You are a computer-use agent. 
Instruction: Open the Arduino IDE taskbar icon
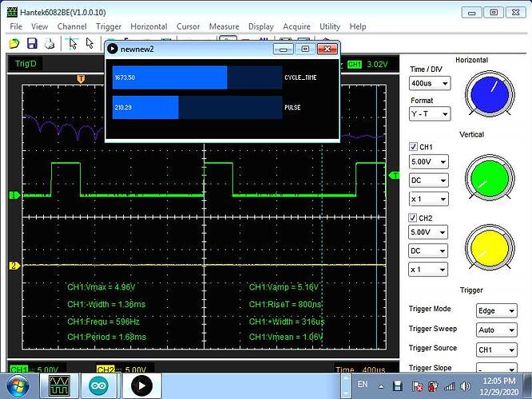pyautogui.click(x=99, y=385)
